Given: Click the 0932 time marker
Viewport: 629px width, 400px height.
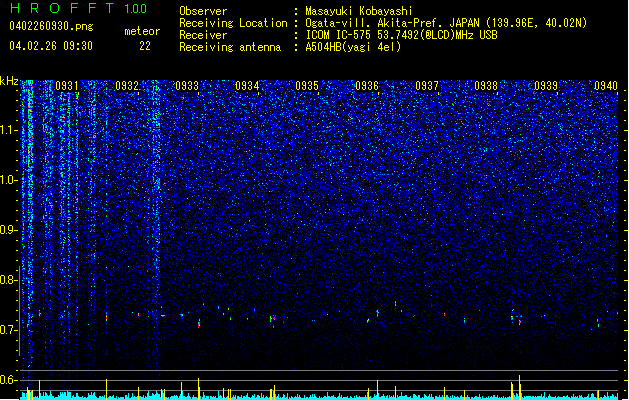Looking at the screenshot, I should [x=127, y=86].
